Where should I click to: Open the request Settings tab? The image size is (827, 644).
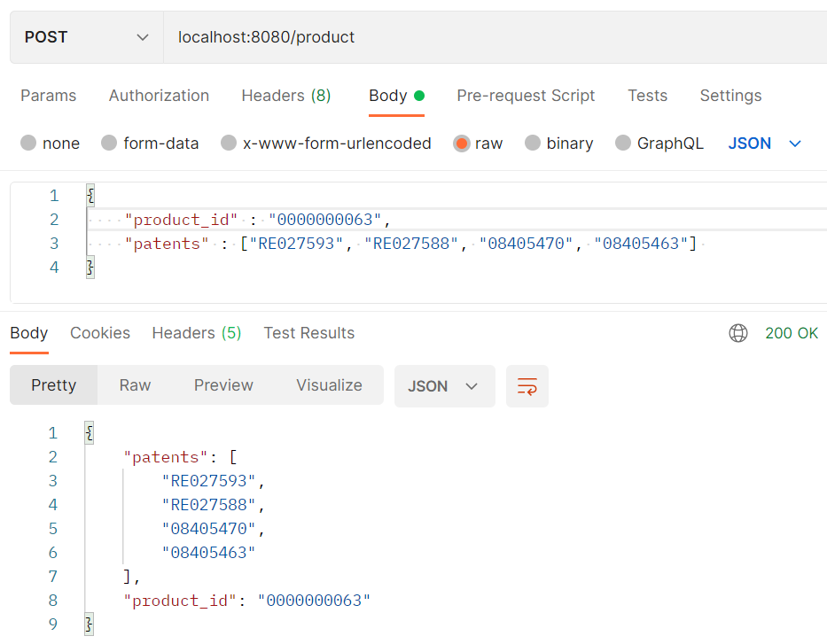click(730, 96)
